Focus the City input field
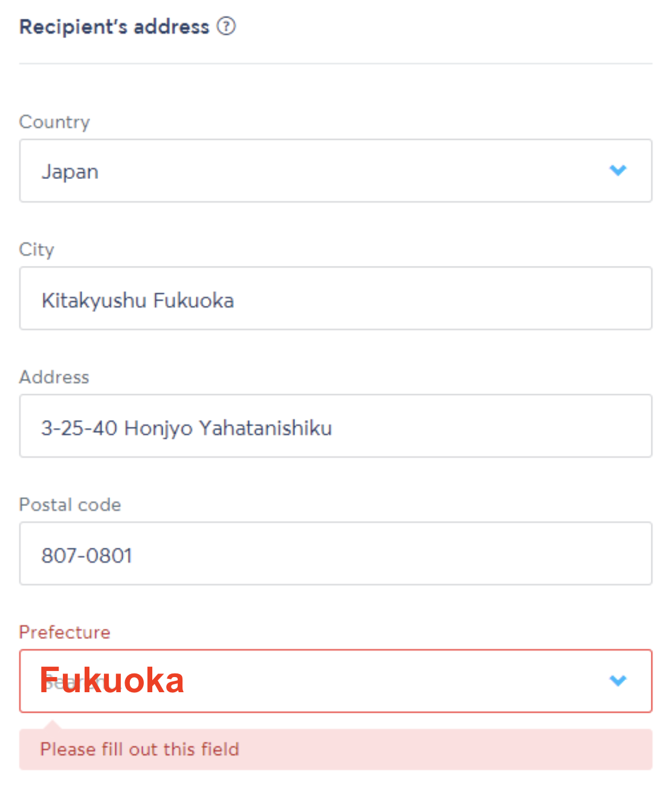This screenshot has height=798, width=672. point(335,298)
